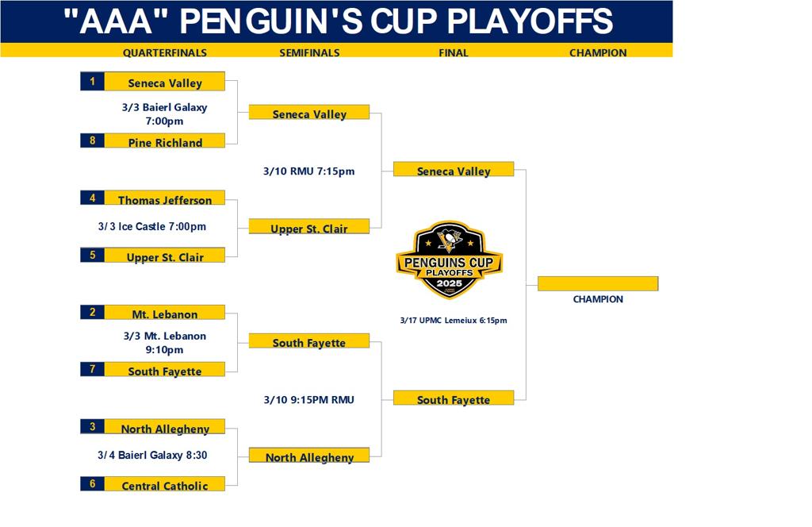Select seed 2 number box
Viewport: 812px width, 527px height.
pyautogui.click(x=93, y=312)
